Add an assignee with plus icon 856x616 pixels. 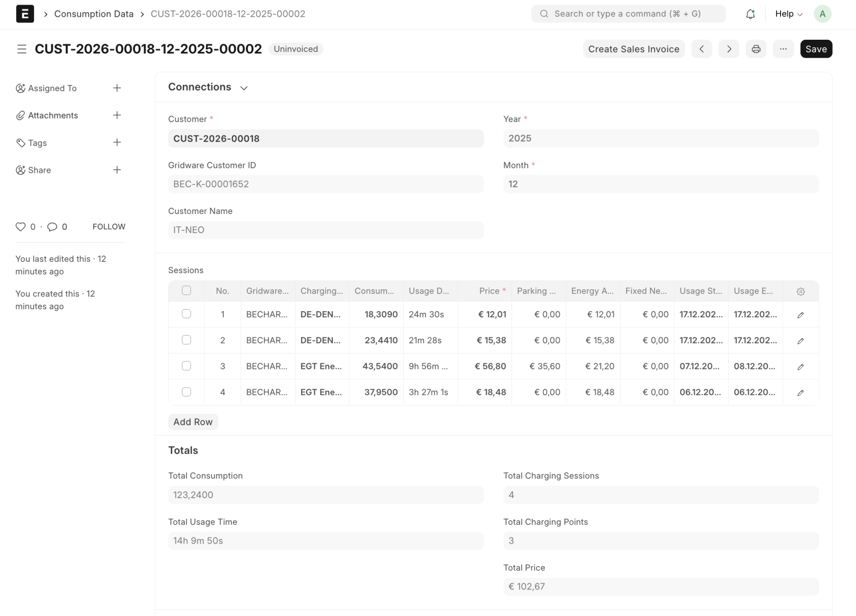[x=117, y=88]
